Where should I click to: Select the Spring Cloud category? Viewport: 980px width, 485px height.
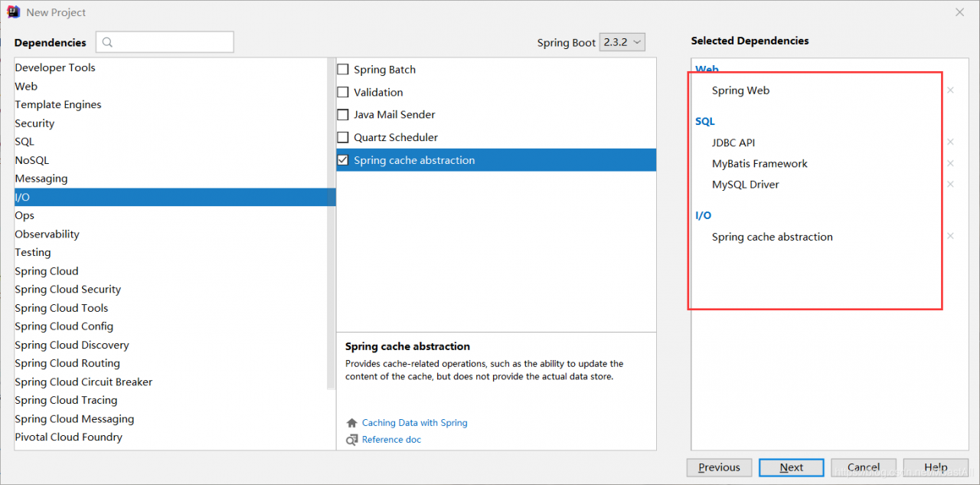click(171, 271)
